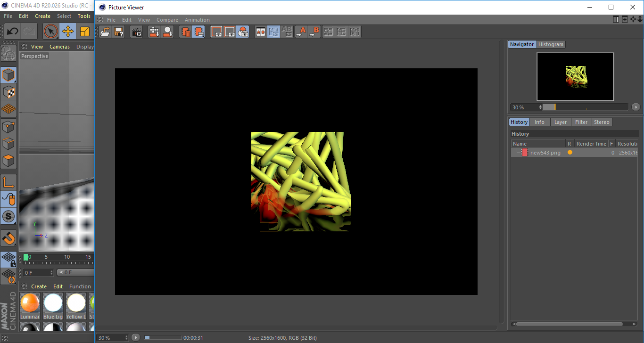Click the Navigator preview thumbnail

tap(575, 76)
